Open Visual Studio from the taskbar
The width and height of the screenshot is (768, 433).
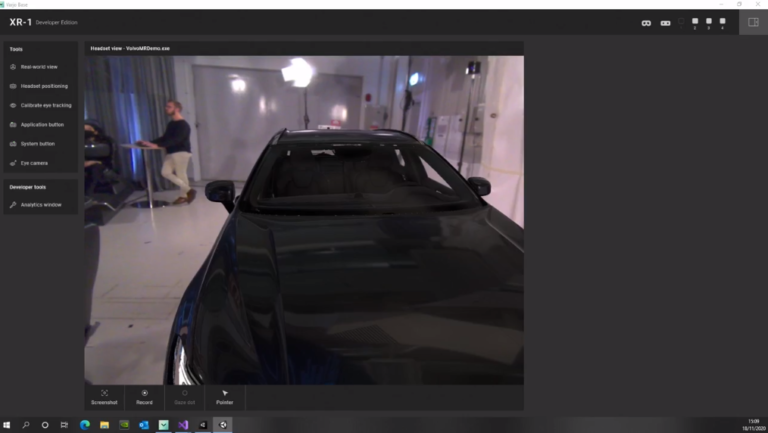[x=183, y=425]
